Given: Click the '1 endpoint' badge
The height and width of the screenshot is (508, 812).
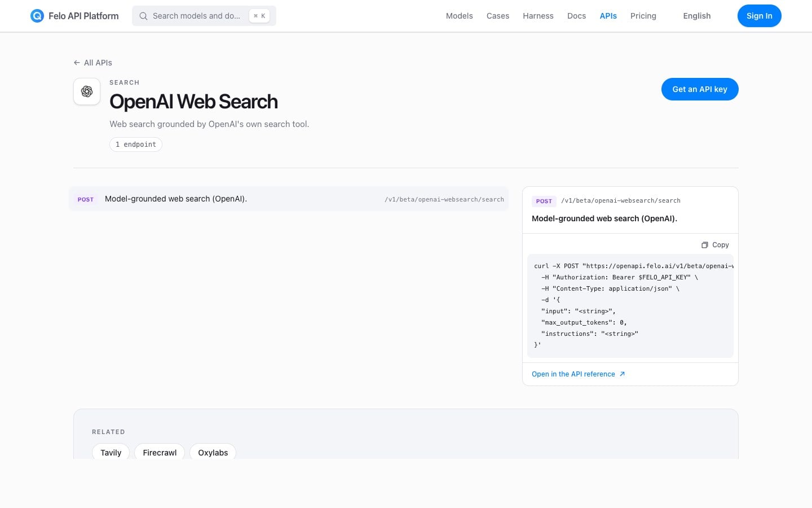Looking at the screenshot, I should (x=136, y=144).
